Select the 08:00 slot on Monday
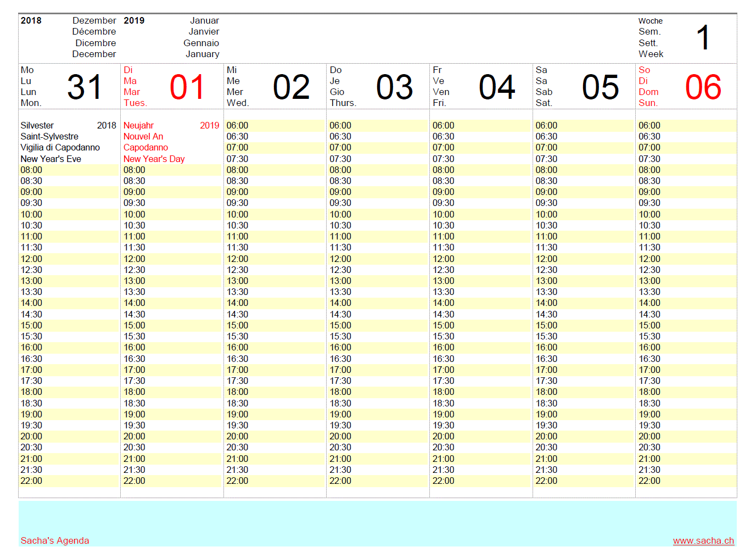Viewport: 756px width, 558px height. tap(69, 170)
